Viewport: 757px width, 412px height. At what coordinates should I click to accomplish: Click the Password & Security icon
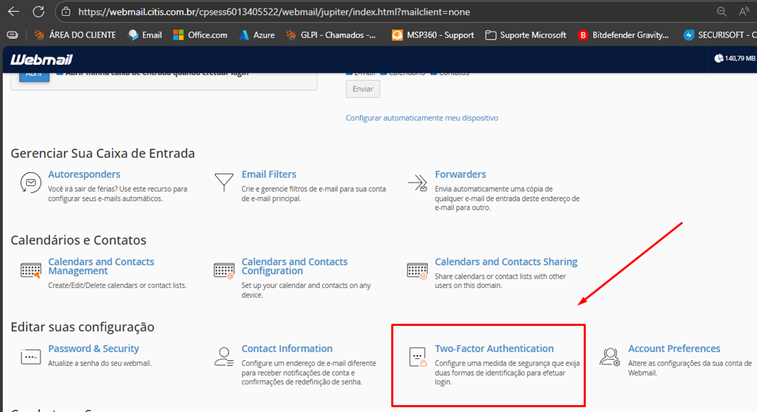click(x=30, y=357)
